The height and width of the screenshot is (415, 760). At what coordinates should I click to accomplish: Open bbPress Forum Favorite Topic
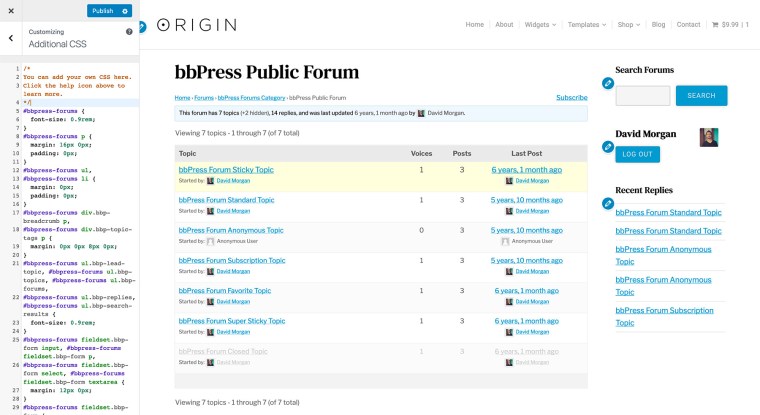(x=224, y=290)
